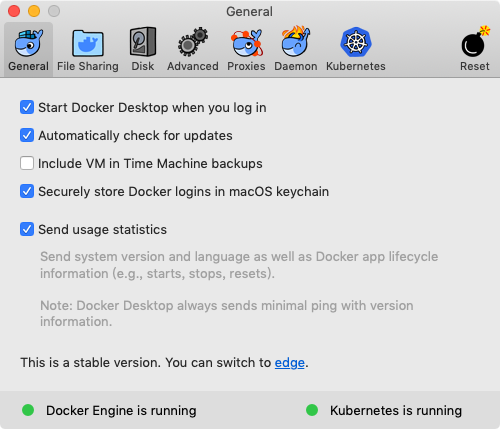
Task: Select the Proxies whale icon
Action: pos(246,42)
